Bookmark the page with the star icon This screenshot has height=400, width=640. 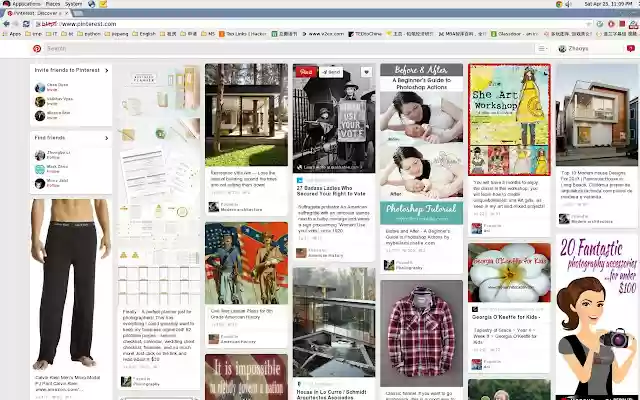point(588,24)
